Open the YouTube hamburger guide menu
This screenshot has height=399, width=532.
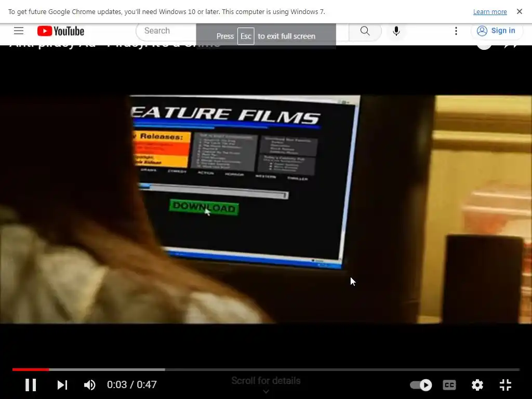tap(19, 31)
